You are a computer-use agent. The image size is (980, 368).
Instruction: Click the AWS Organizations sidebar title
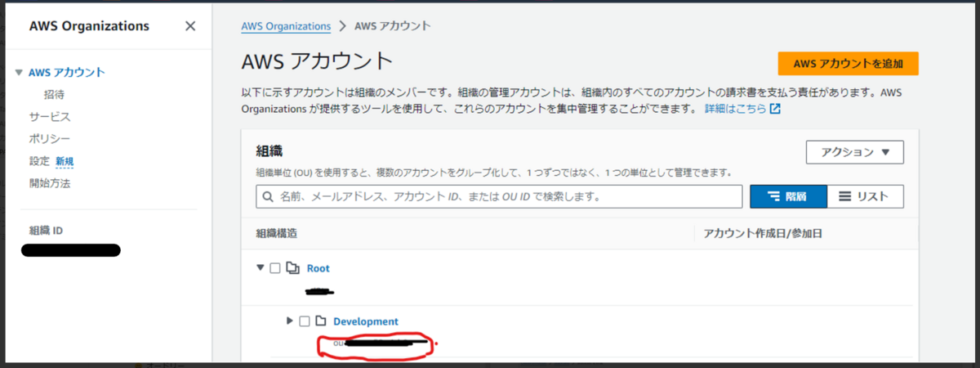tap(89, 26)
